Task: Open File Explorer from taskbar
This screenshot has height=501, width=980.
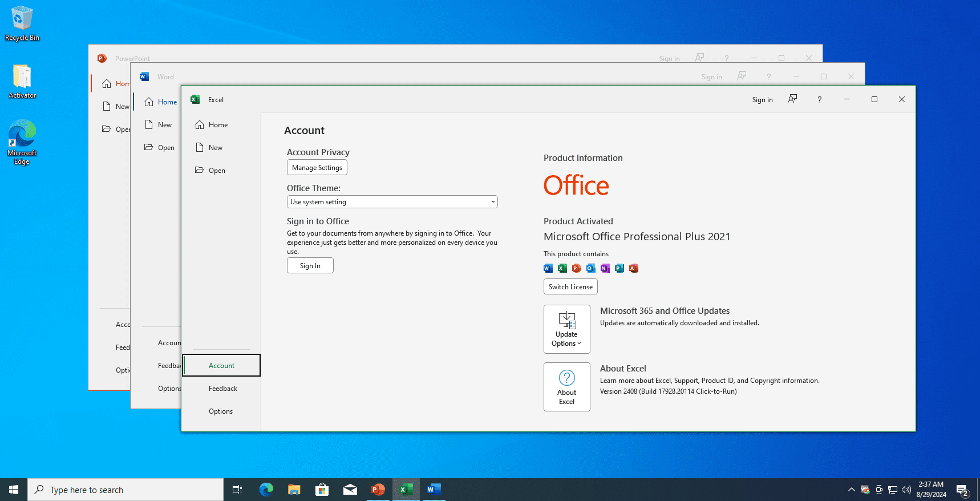Action: point(294,490)
